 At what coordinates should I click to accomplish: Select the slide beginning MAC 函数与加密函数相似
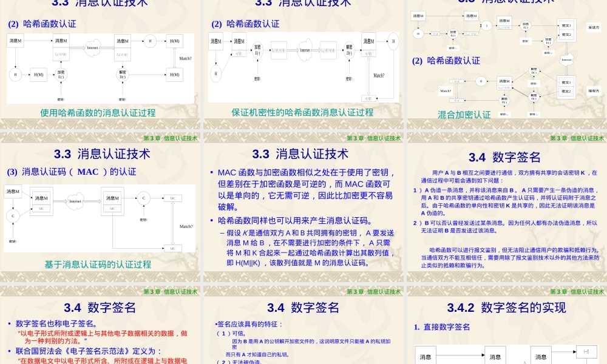[x=303, y=207]
